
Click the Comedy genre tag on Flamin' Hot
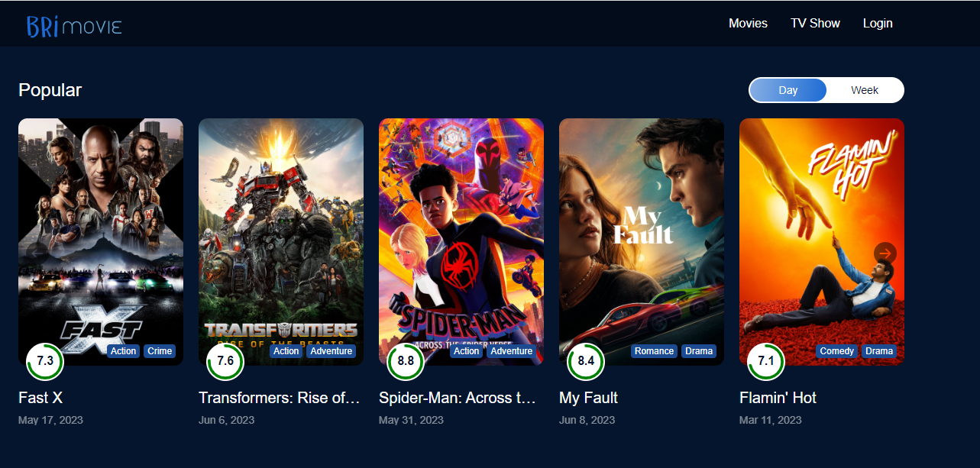(x=836, y=351)
